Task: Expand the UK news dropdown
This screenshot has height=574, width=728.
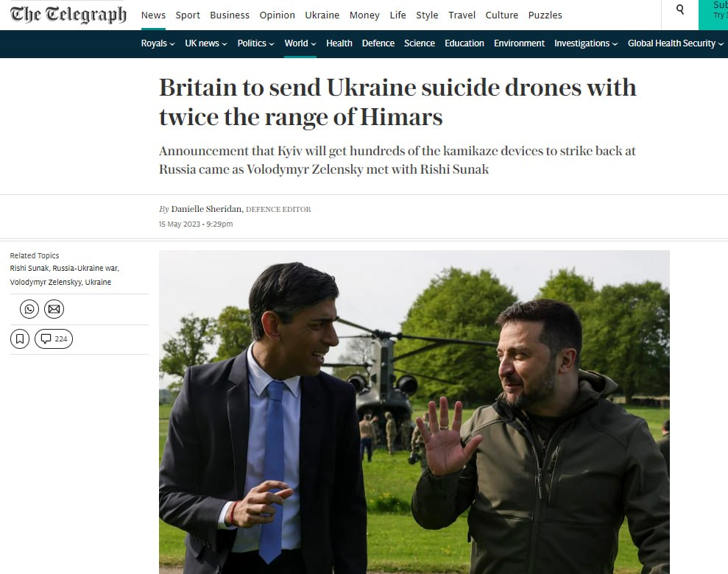Action: [206, 43]
